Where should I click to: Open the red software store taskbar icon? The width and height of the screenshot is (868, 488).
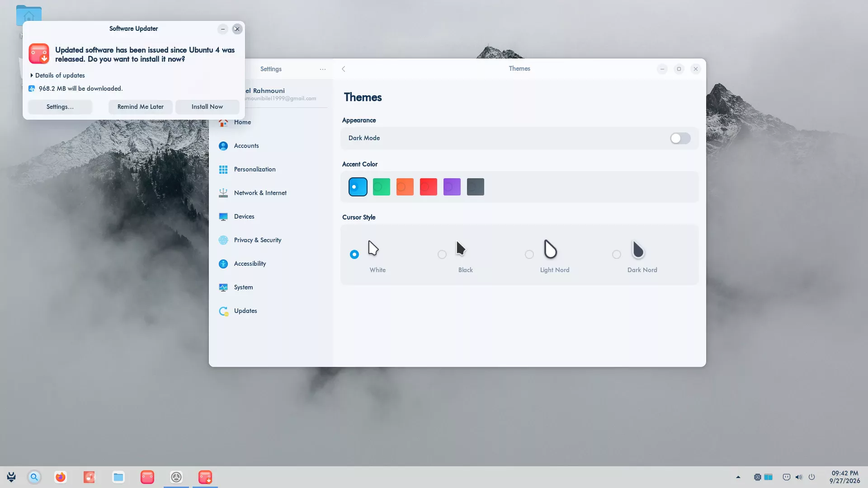[x=147, y=477]
